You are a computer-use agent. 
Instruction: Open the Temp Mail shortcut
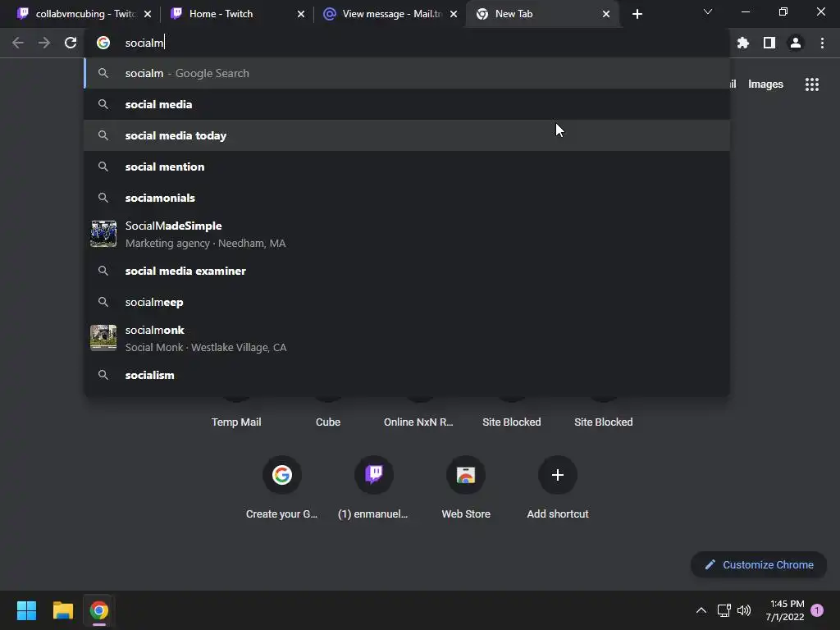tap(236, 422)
